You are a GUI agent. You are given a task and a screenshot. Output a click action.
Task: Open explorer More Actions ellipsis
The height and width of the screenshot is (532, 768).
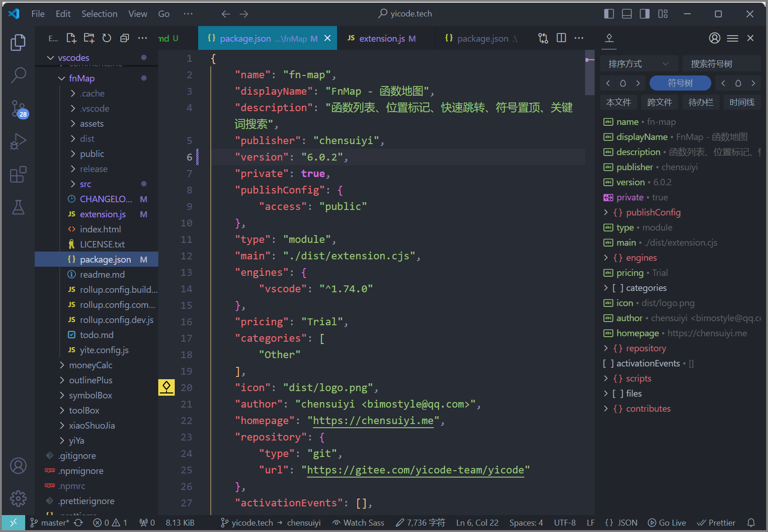(x=143, y=38)
